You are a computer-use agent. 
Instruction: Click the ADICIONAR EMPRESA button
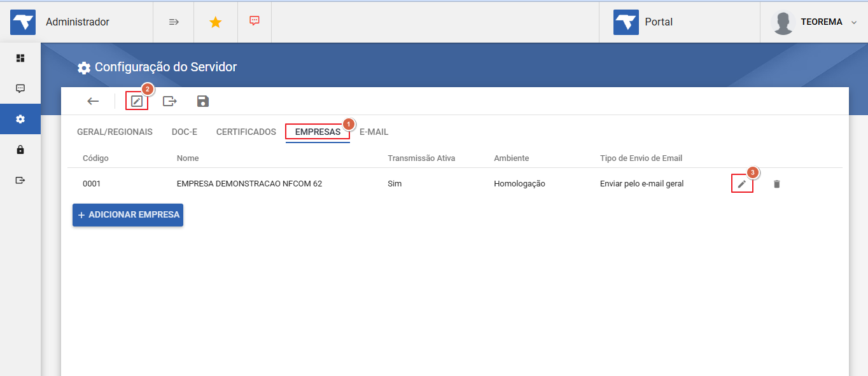(128, 215)
